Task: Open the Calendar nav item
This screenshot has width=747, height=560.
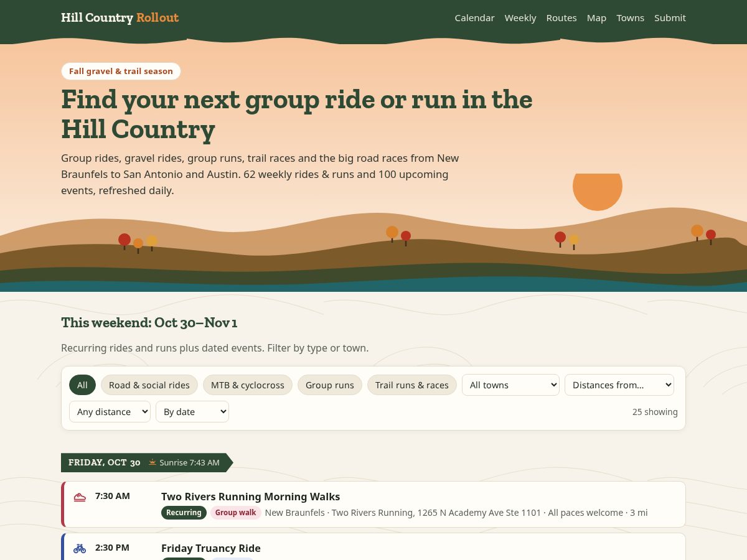Action: click(474, 18)
